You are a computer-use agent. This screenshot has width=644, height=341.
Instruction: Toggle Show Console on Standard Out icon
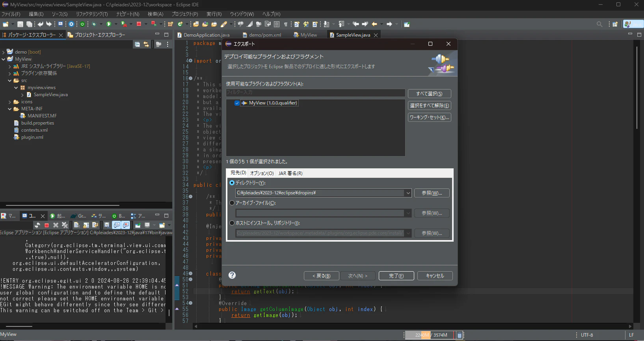117,225
